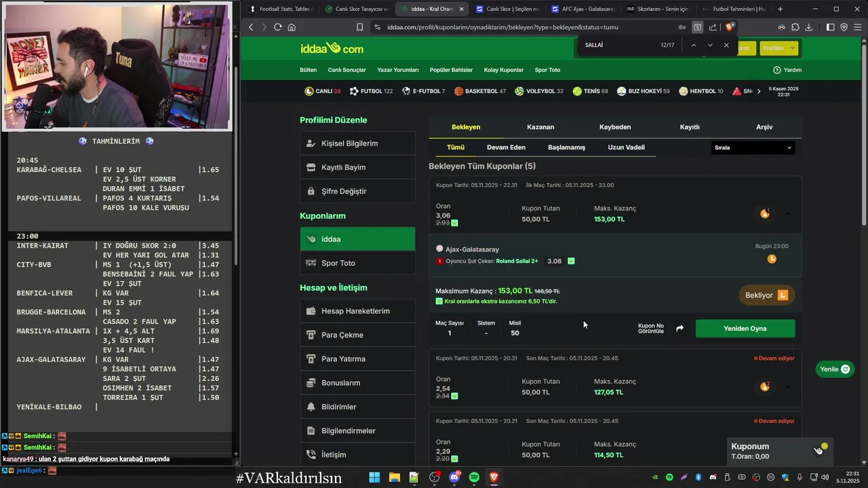Click the Bekliyor status button
The width and height of the screenshot is (868, 488).
(x=766, y=296)
